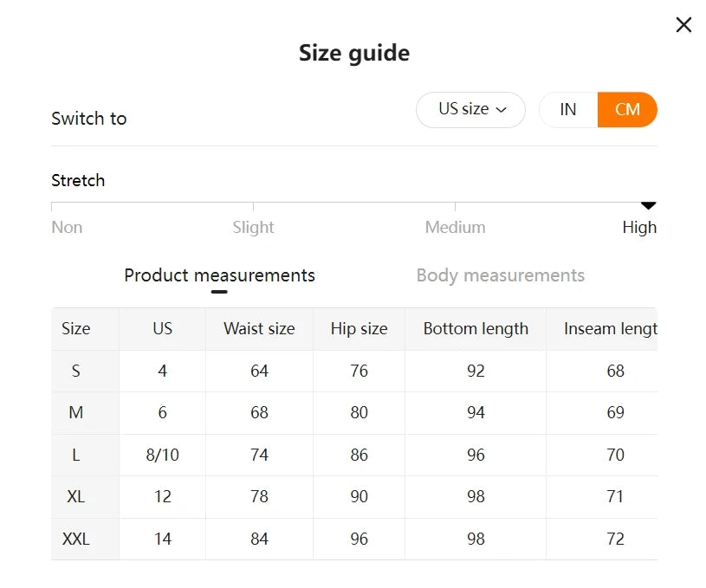Click the US column header
706x588 pixels.
(x=162, y=329)
